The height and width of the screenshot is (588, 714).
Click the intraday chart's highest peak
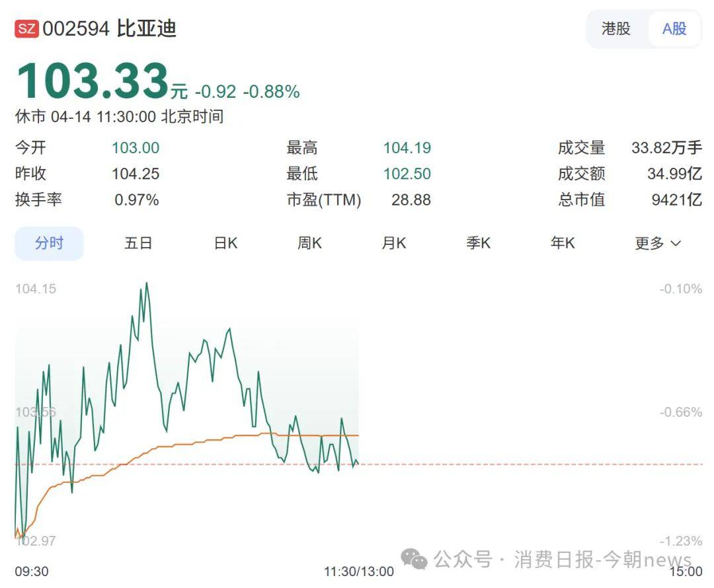147,283
